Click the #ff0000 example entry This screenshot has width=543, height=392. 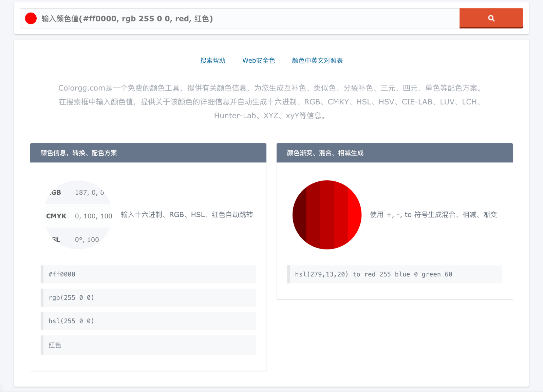tap(148, 274)
